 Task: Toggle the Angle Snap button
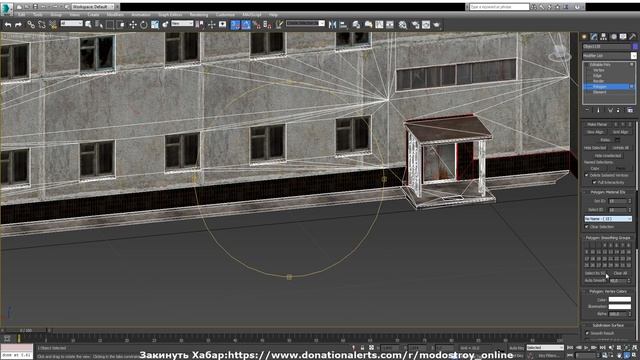(x=246, y=25)
